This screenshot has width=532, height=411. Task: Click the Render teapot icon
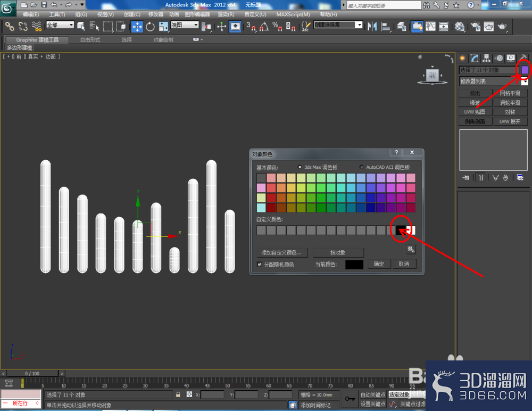pyautogui.click(x=502, y=27)
